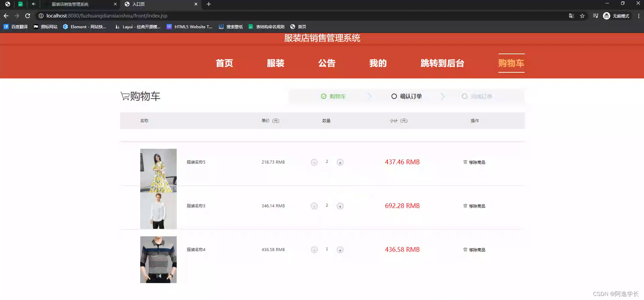Open the browser three-dot menu
The width and height of the screenshot is (644, 300).
(x=638, y=16)
